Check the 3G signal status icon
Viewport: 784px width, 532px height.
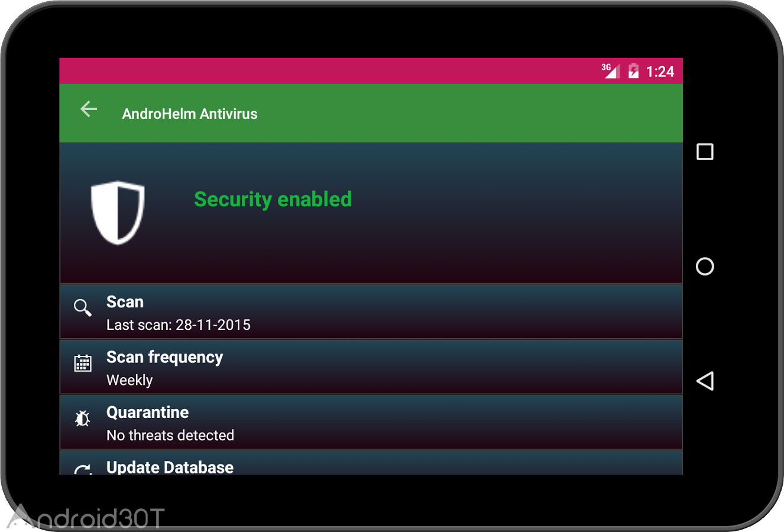click(610, 71)
